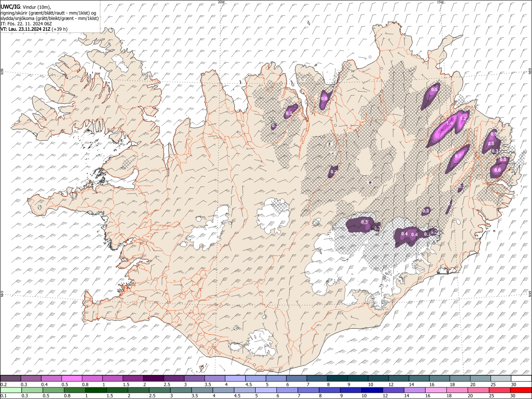Screen dimensions: 532x399
Task: Click the '0.7' snowfall value label
Action: [458, 156]
